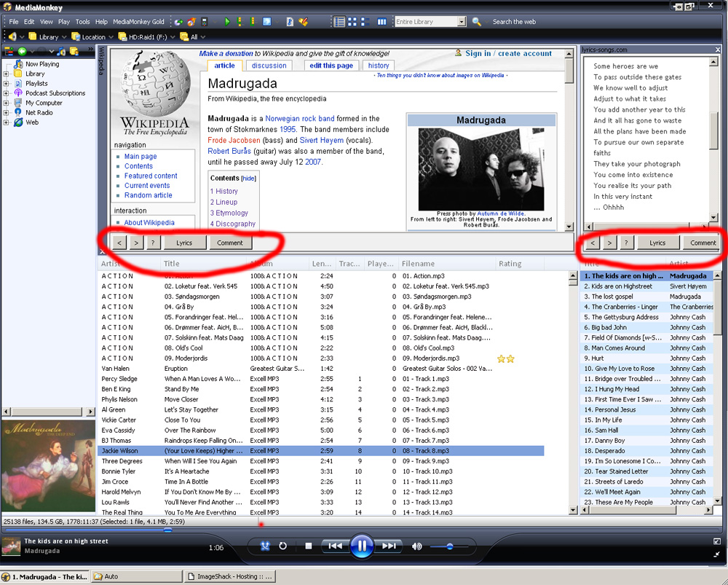This screenshot has height=585, width=728.
Task: Click the tag editing icon in the toolbar
Action: point(290,21)
